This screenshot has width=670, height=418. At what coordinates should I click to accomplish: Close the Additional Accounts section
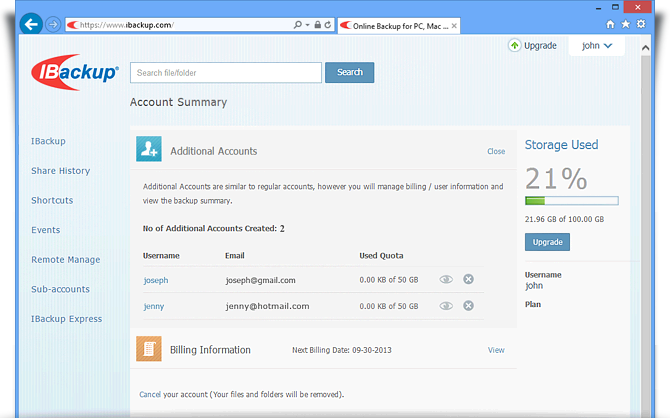click(x=496, y=151)
